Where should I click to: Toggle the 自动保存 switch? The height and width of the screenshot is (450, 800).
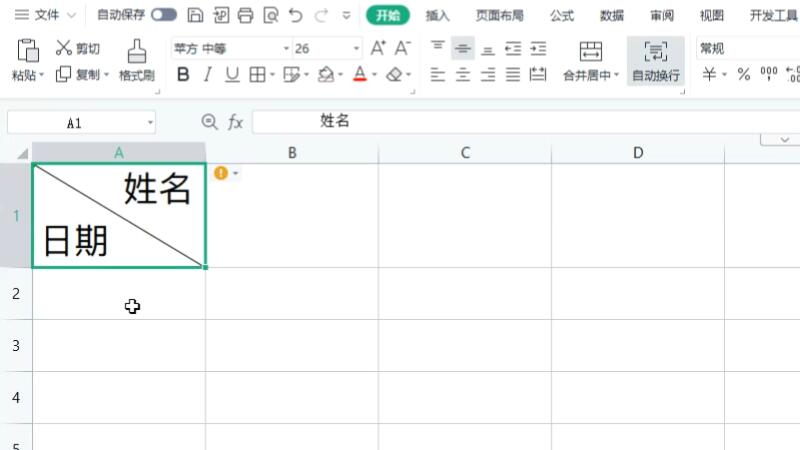(164, 15)
